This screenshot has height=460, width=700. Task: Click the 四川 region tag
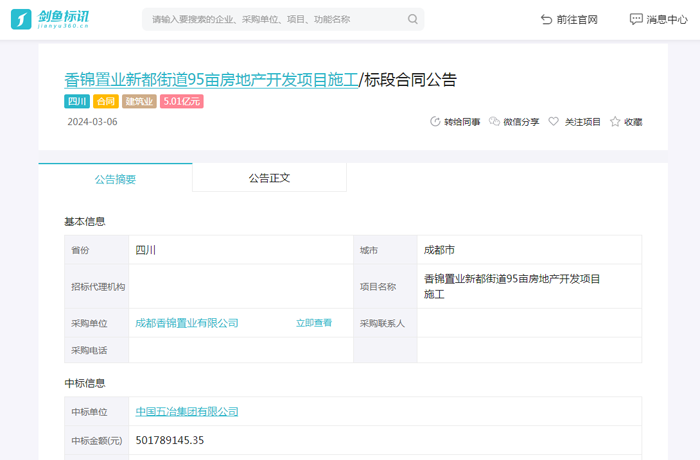[77, 101]
